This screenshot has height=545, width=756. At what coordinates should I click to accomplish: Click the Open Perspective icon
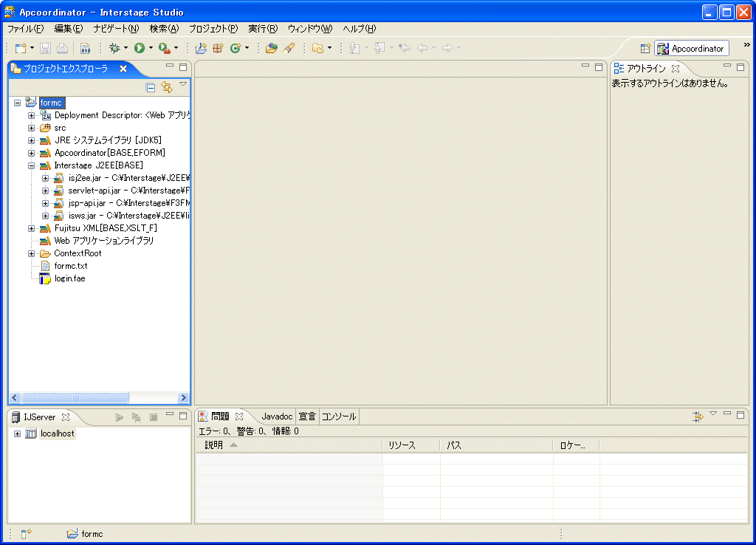pos(645,48)
